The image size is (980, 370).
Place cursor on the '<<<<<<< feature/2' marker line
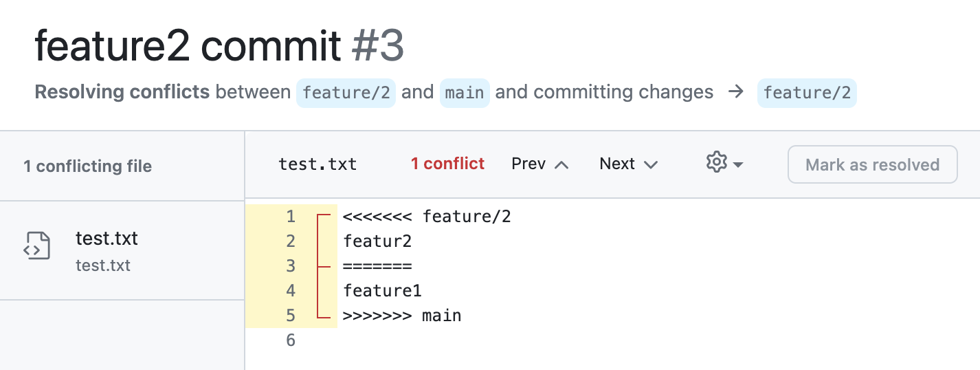[x=427, y=217]
